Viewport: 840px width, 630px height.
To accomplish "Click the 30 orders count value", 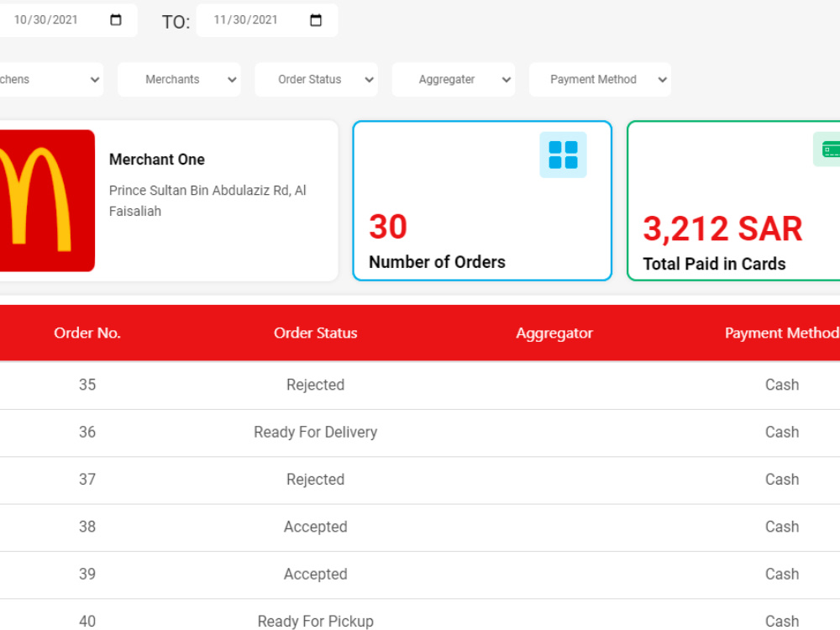I will (x=388, y=227).
